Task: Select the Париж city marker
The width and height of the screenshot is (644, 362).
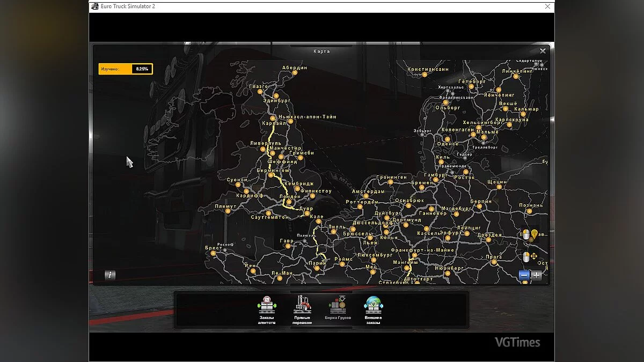Action: click(x=317, y=269)
